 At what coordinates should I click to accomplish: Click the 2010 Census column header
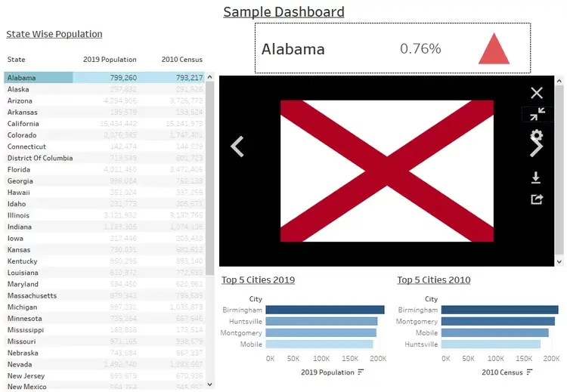point(182,59)
